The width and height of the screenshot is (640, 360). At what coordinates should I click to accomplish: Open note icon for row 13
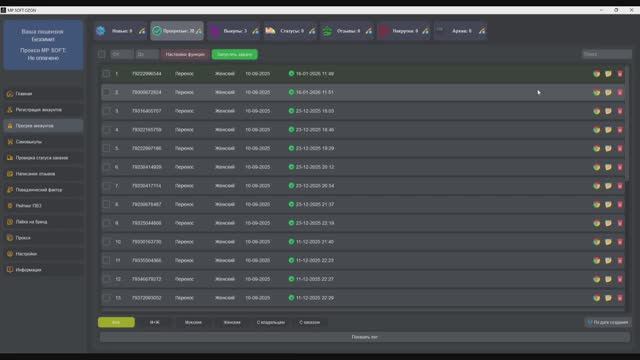[608, 298]
